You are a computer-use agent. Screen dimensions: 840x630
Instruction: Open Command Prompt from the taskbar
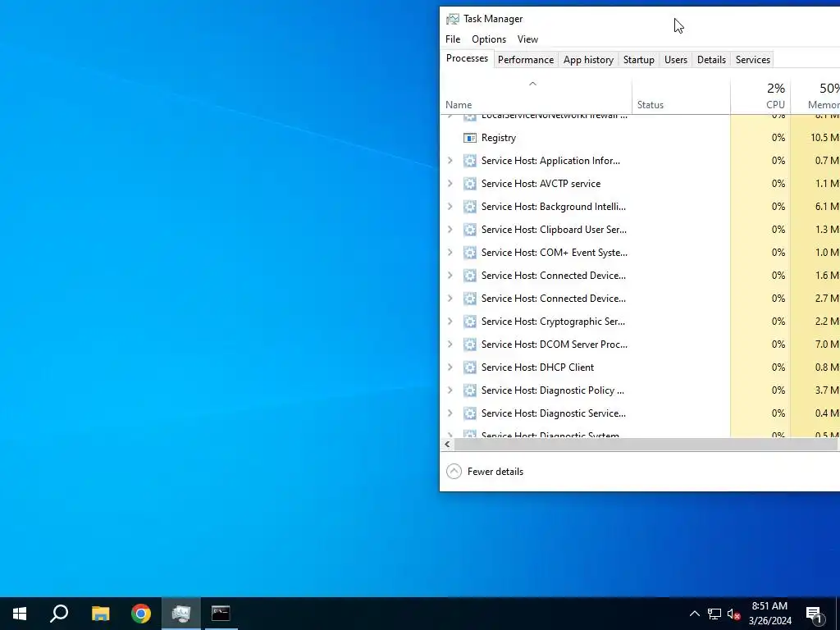tap(221, 614)
